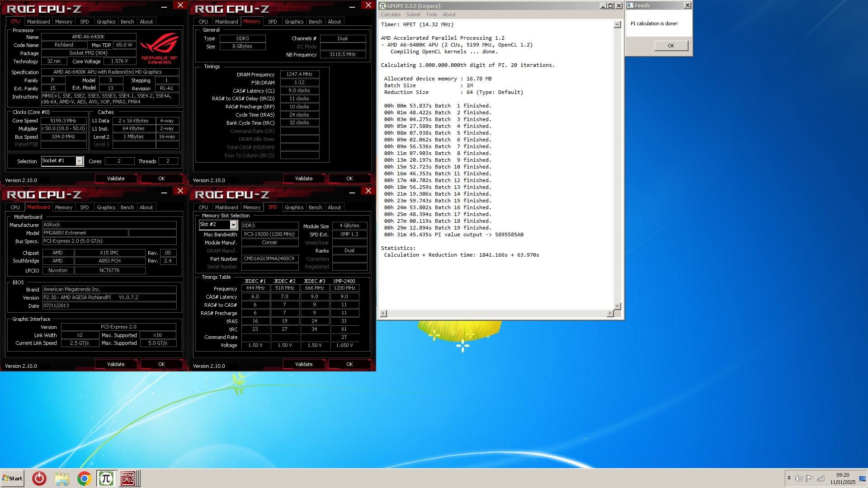Click the Republic of Gamers logo
The height and width of the screenshot is (488, 868).
coord(159,49)
